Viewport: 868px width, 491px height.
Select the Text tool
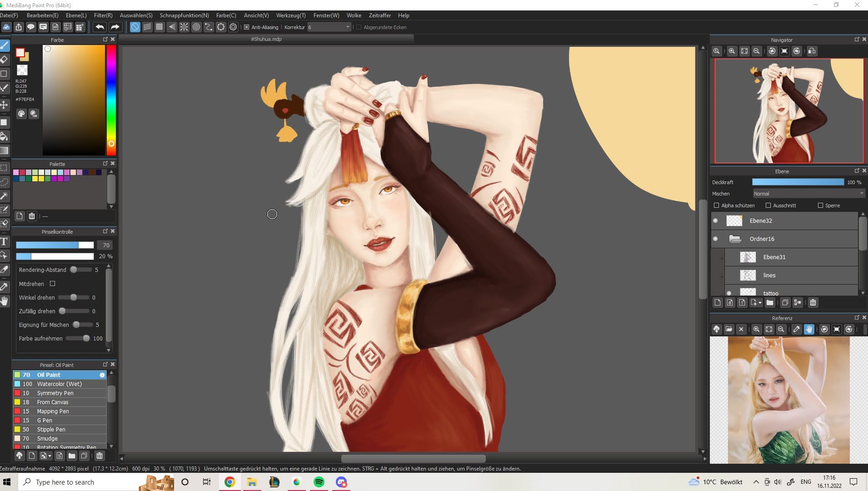(x=5, y=241)
